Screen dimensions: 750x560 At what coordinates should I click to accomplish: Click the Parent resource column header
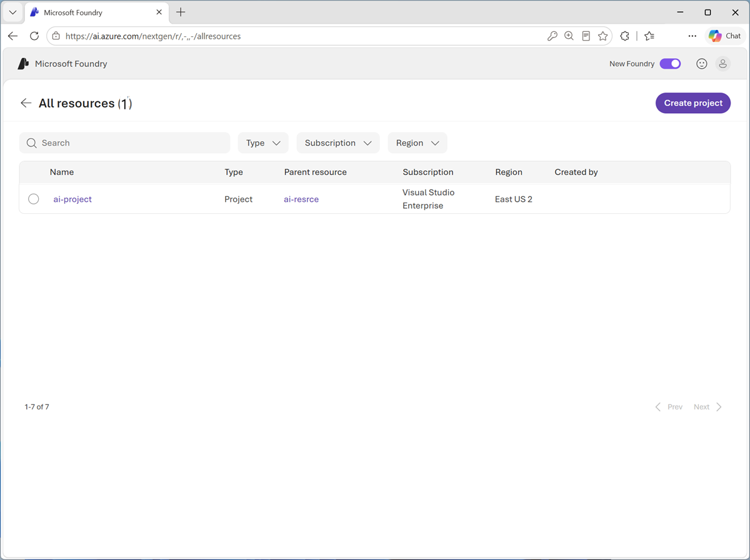pos(315,172)
